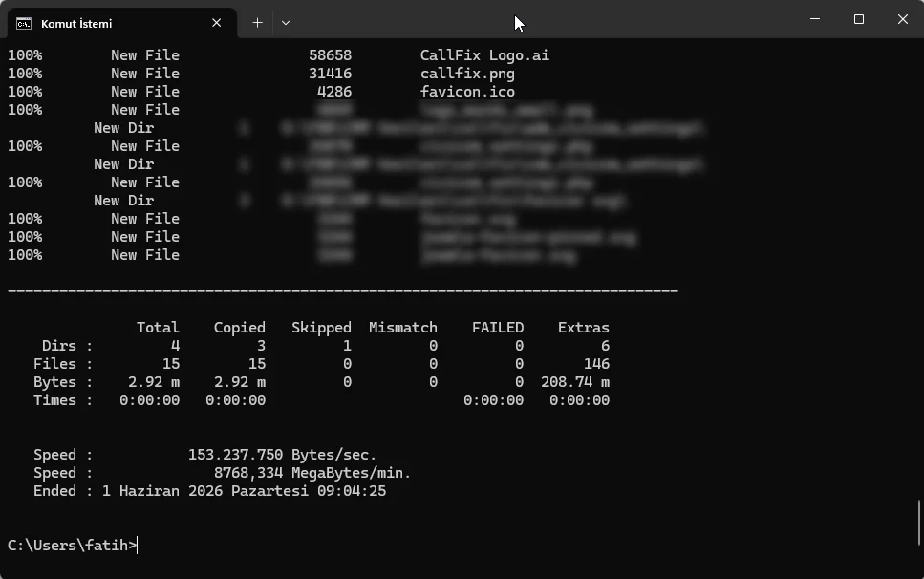Maximize the terminal window
Viewport: 924px width, 579px height.
coord(859,19)
